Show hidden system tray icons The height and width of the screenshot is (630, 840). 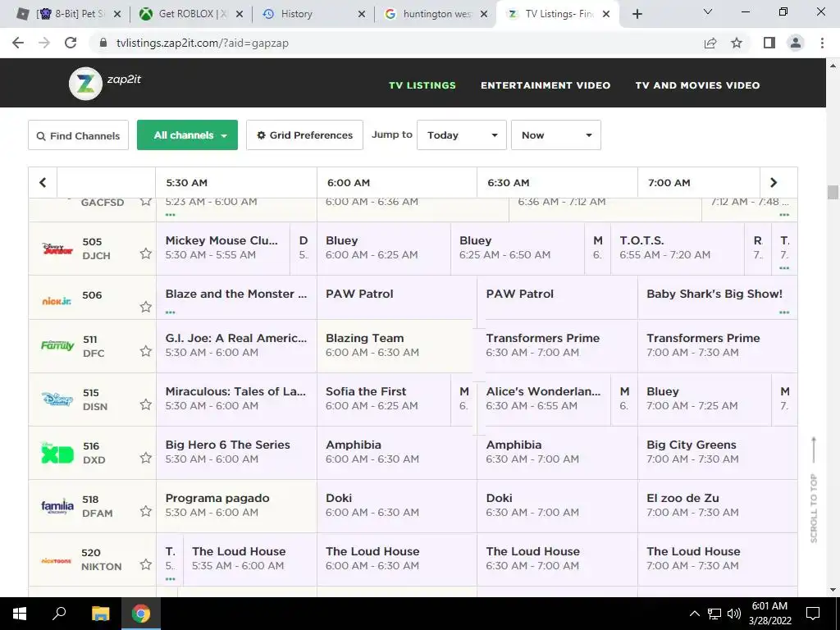pyautogui.click(x=694, y=614)
